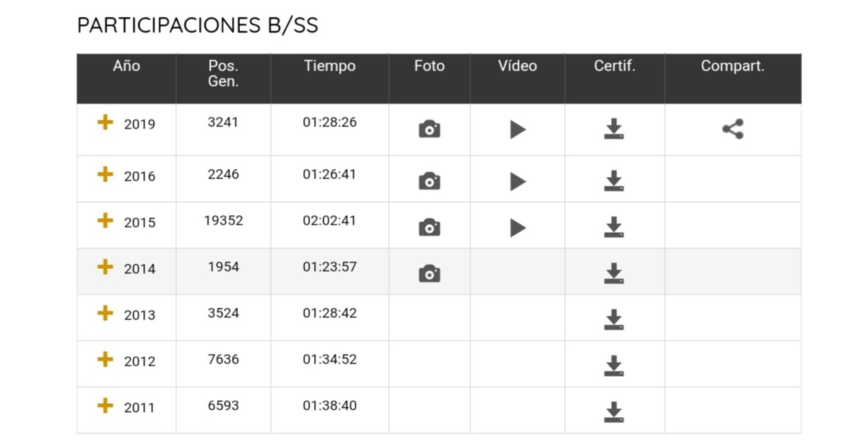Play the 2015 race video

tap(517, 227)
